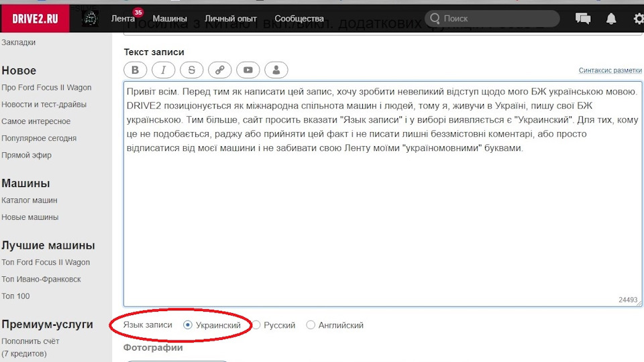The width and height of the screenshot is (644, 362).
Task: Click the Текст записи label
Action: coord(154,52)
